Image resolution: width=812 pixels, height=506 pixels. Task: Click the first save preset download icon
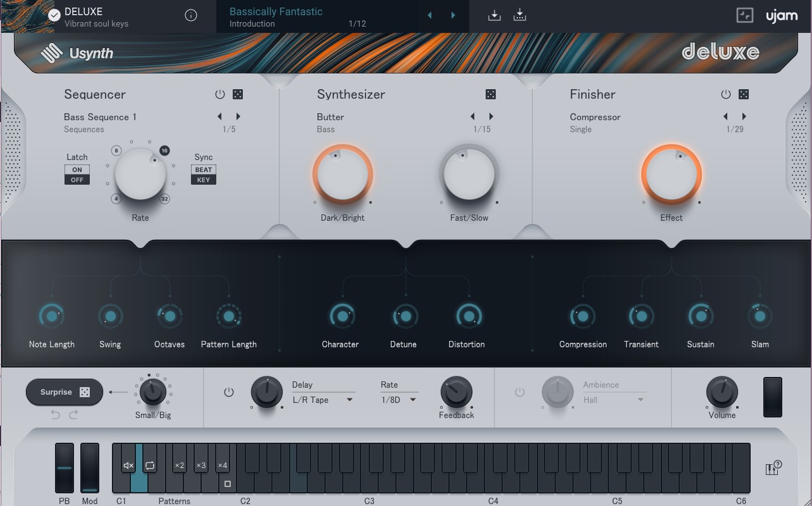[495, 15]
